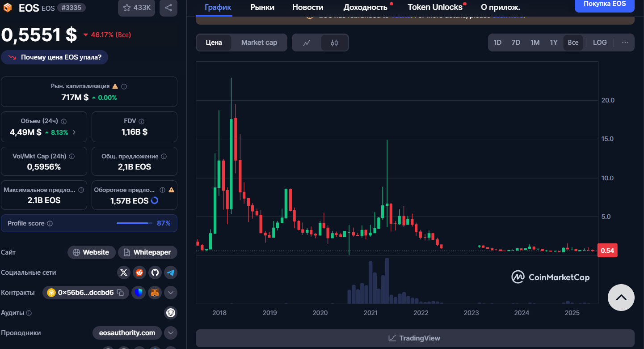Click the Profile score progress bar
The height and width of the screenshot is (349, 644).
pyautogui.click(x=134, y=223)
